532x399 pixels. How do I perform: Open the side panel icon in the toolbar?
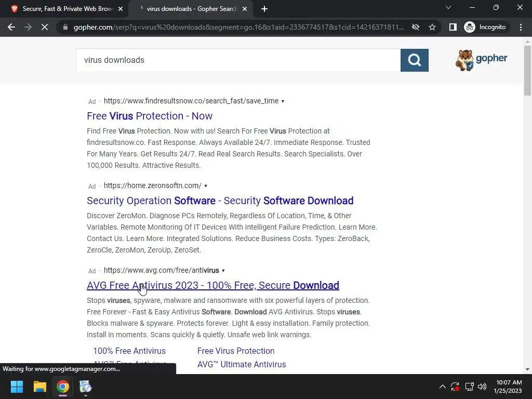click(x=453, y=27)
